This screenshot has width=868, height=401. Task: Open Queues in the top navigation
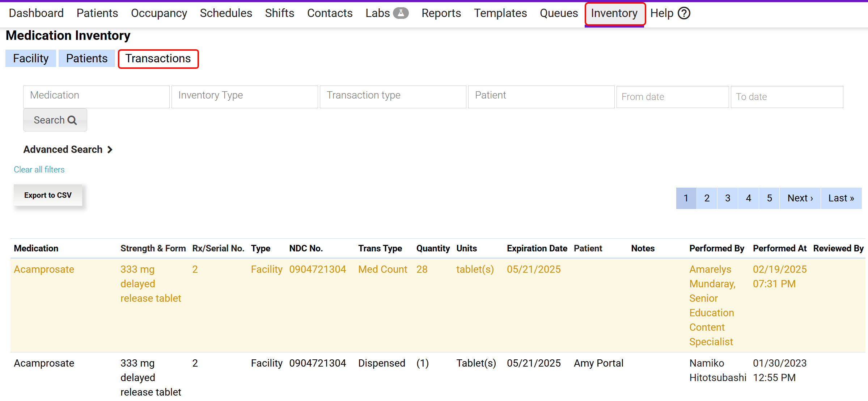[559, 13]
